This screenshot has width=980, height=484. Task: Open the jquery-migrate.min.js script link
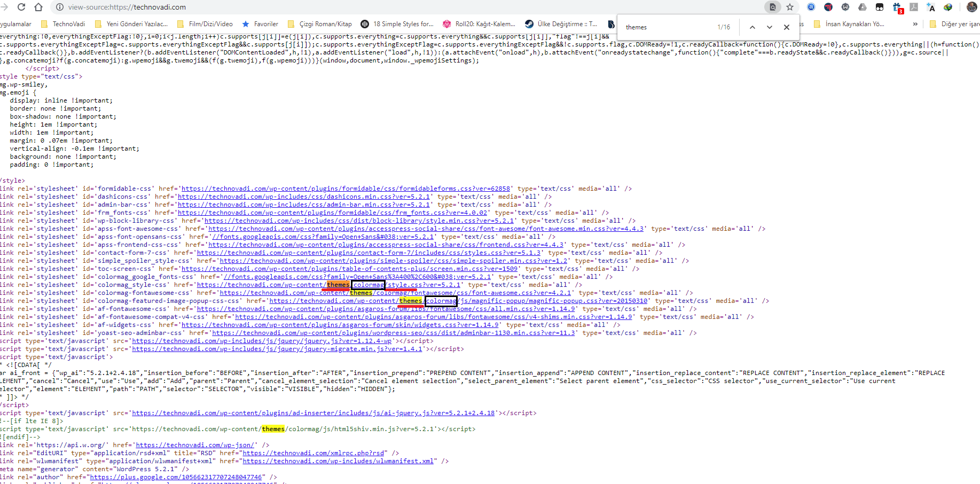click(277, 349)
